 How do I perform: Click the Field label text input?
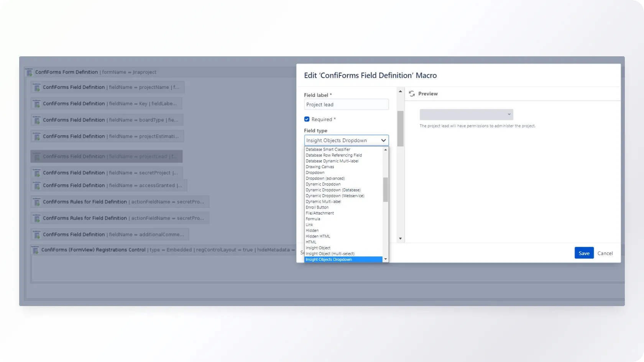point(346,105)
